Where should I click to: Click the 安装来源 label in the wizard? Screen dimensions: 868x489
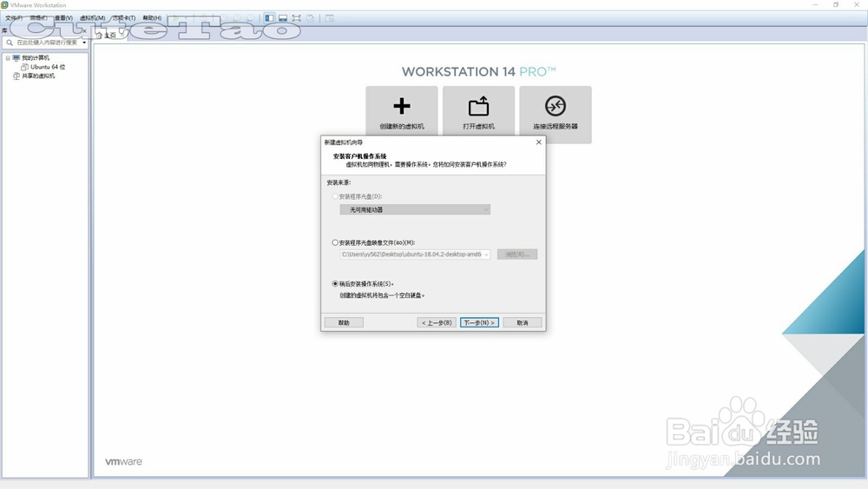coord(339,182)
